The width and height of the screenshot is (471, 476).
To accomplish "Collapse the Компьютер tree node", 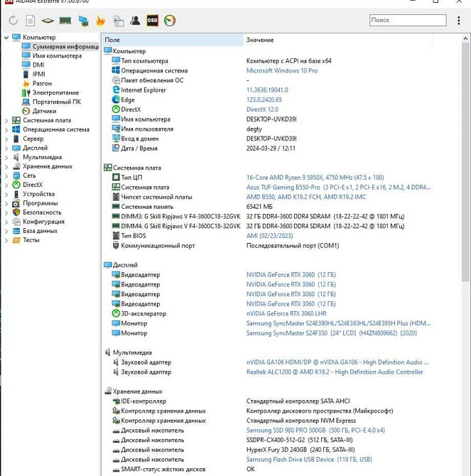I will click(x=6, y=38).
